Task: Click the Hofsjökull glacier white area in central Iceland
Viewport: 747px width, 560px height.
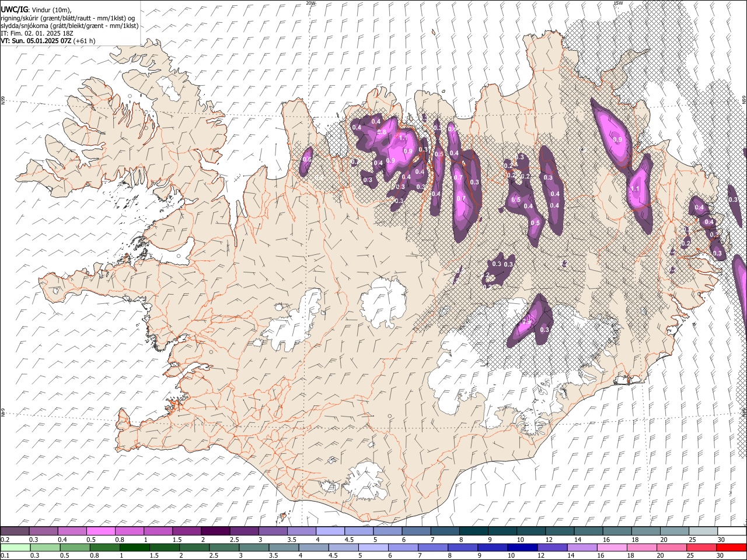Action: click(x=382, y=303)
